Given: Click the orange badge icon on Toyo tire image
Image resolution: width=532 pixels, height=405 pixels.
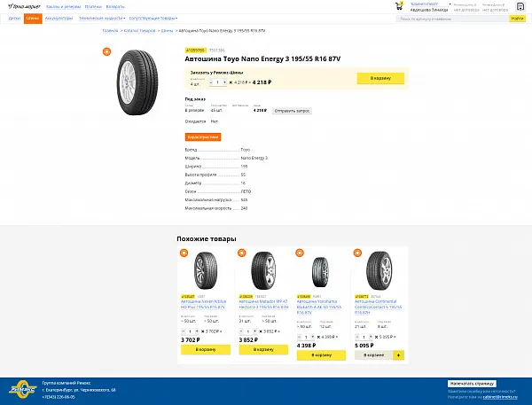Looking at the screenshot, I should [x=107, y=51].
